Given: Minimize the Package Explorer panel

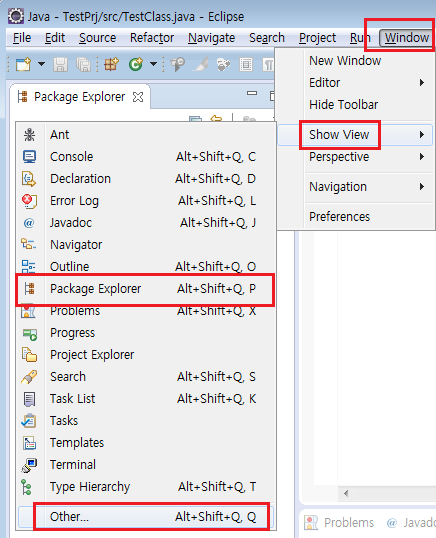Looking at the screenshot, I should click(x=252, y=93).
